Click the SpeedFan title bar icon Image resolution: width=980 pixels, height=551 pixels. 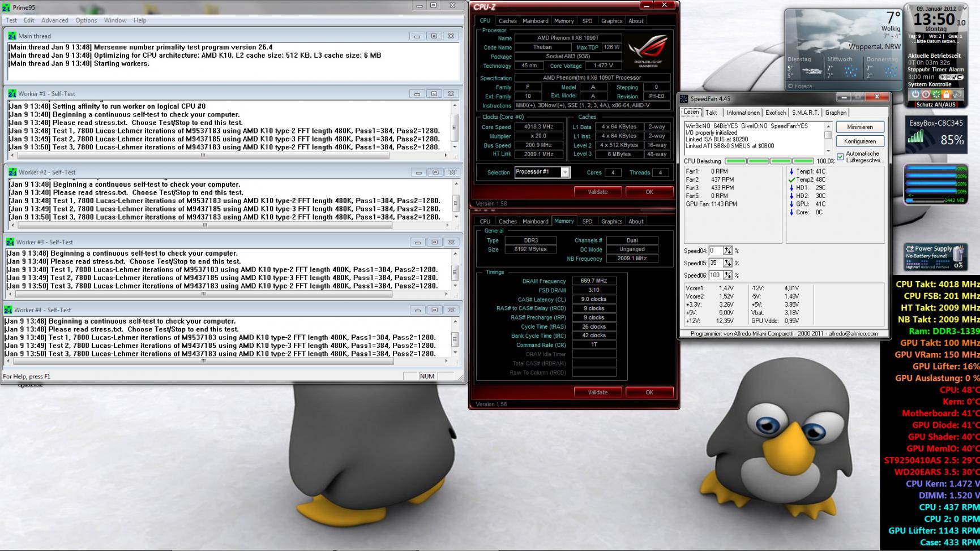click(684, 98)
